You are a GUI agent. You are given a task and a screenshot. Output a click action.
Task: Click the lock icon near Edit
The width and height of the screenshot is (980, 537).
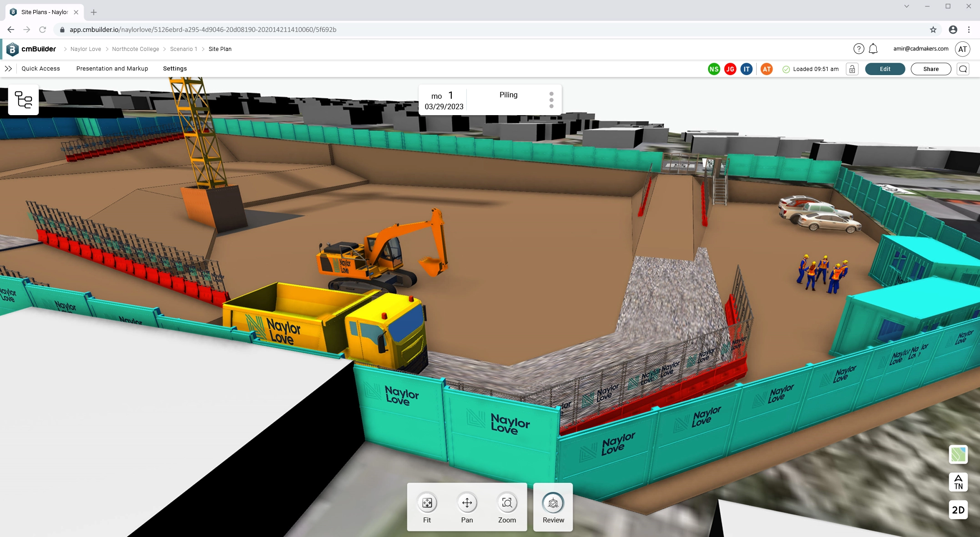click(852, 69)
